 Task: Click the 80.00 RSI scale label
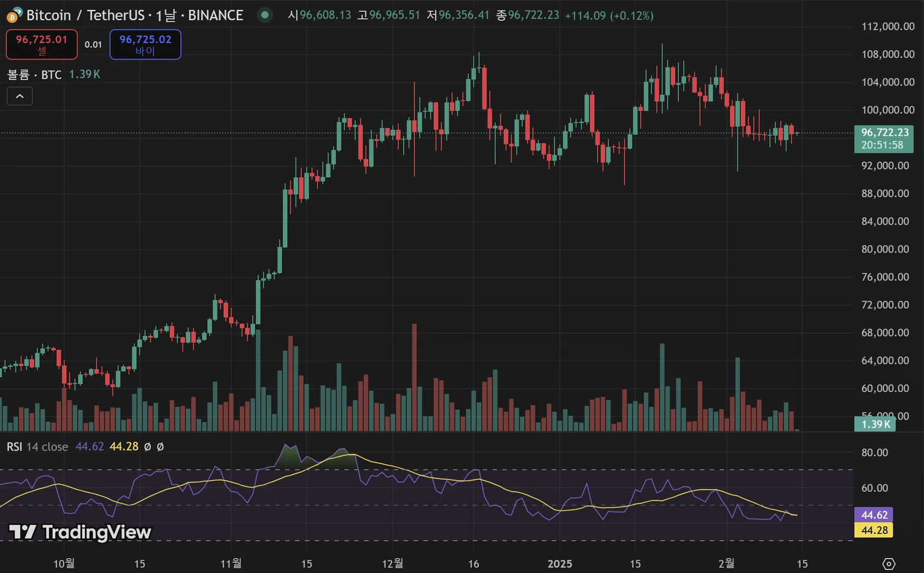point(875,453)
